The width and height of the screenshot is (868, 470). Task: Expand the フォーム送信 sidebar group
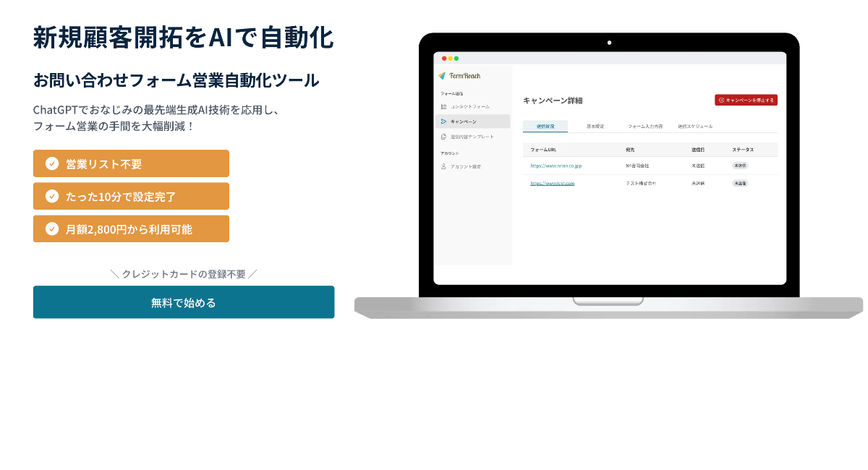point(453,93)
